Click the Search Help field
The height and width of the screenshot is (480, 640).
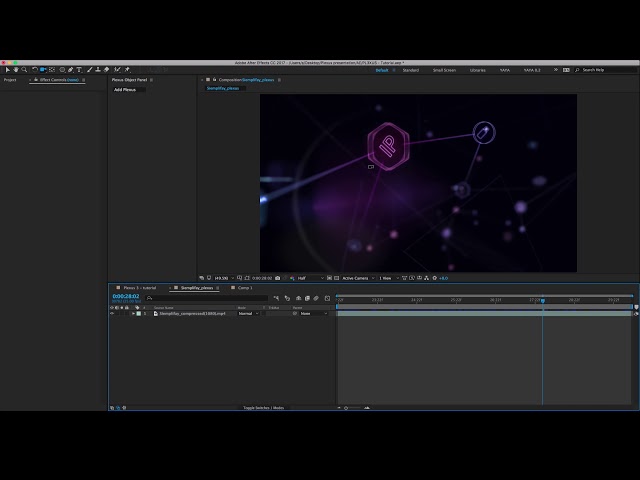click(605, 70)
